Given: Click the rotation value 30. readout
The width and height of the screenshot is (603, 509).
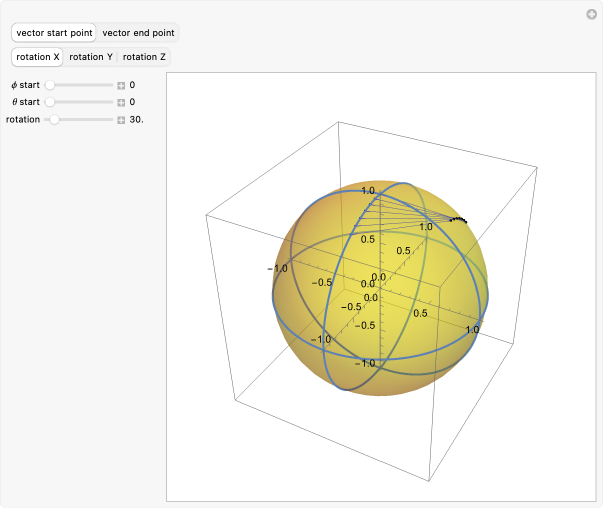Looking at the screenshot, I should [x=136, y=120].
